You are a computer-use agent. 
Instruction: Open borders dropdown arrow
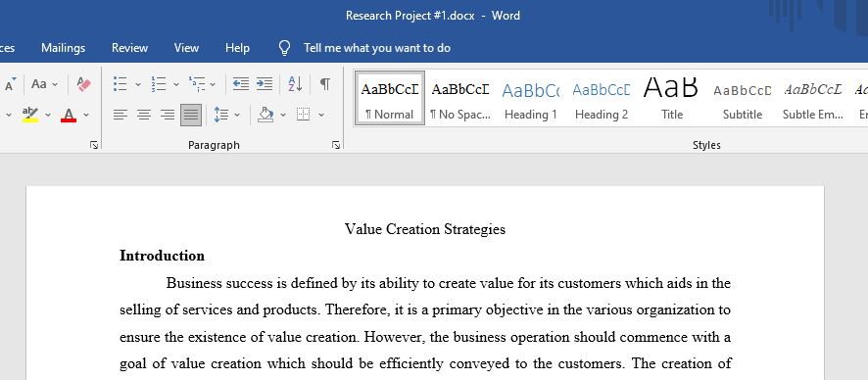click(x=321, y=115)
